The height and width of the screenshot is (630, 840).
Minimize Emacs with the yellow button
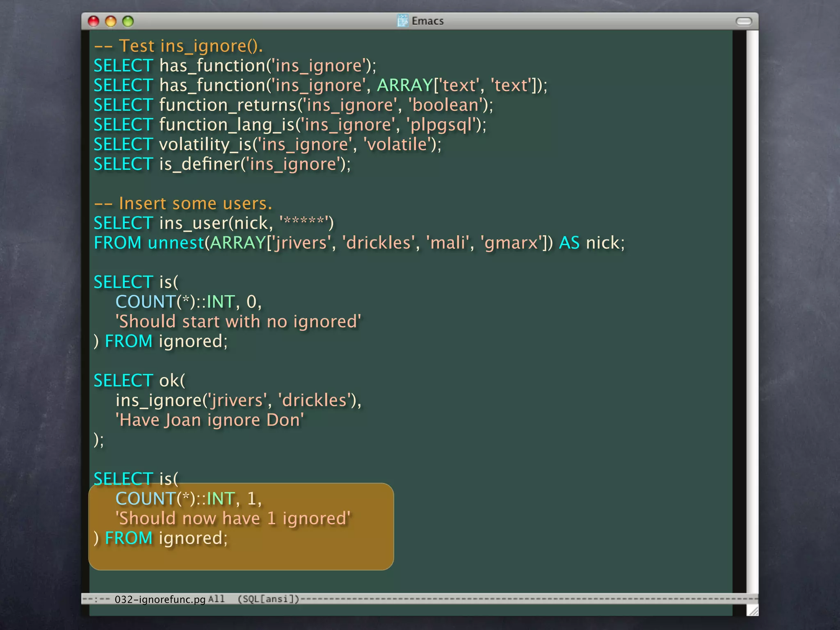111,21
